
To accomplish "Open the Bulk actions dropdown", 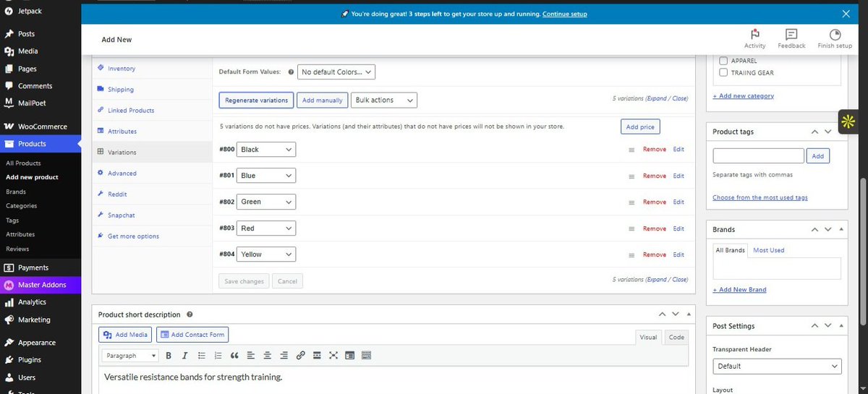I will coord(383,100).
